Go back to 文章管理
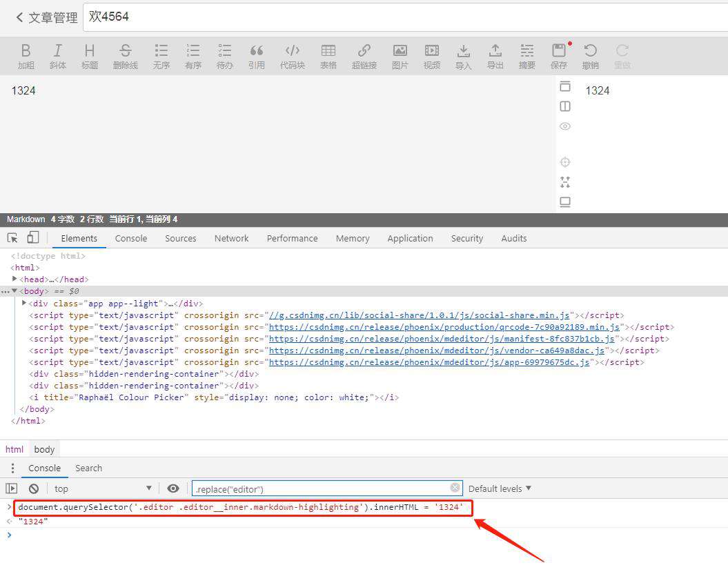 point(47,18)
